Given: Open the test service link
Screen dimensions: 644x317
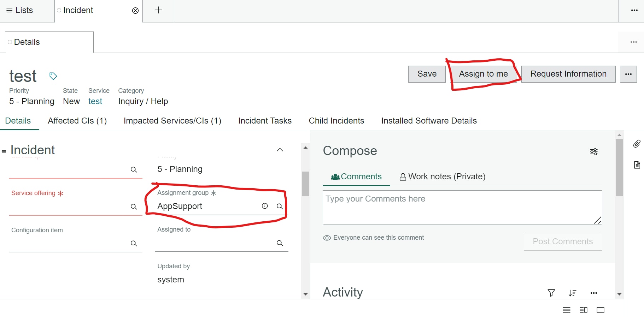Looking at the screenshot, I should tap(95, 101).
